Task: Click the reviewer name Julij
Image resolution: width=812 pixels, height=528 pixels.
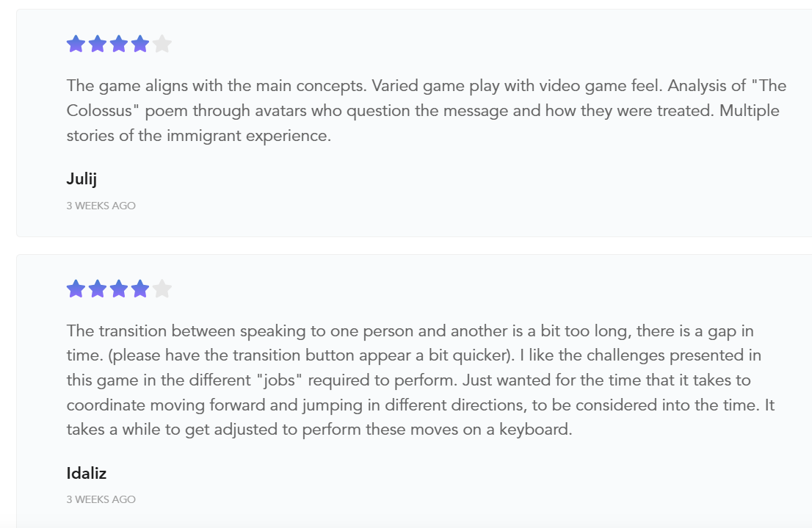Action: click(x=81, y=179)
